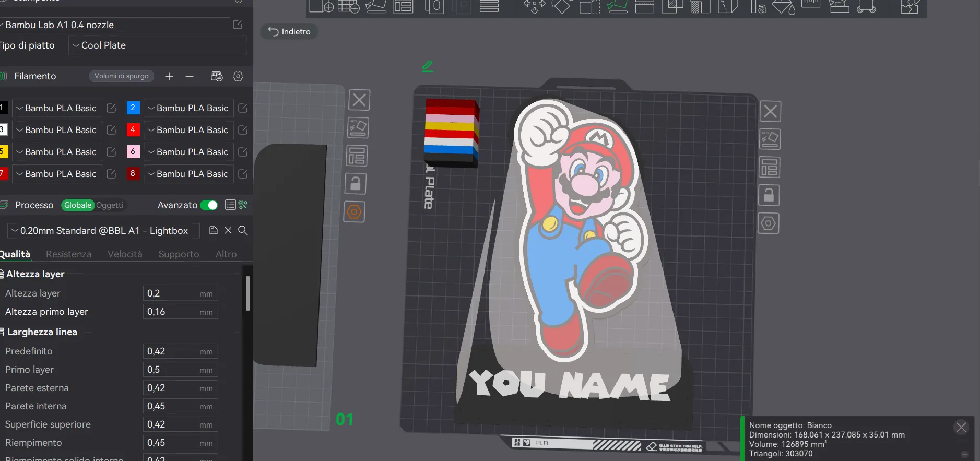
Task: Open the Mesh boolean tool
Action: click(x=672, y=6)
